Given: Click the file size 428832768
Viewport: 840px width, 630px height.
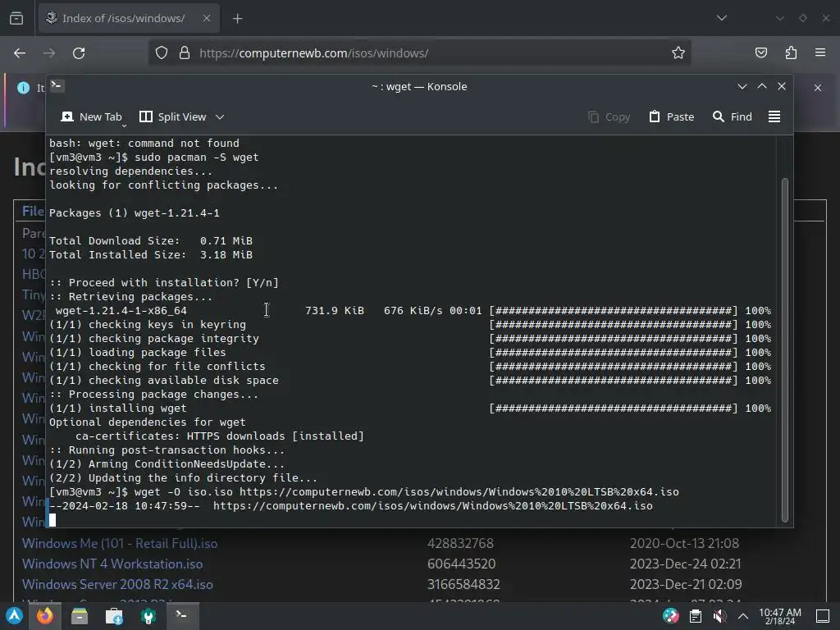Looking at the screenshot, I should pos(460,543).
